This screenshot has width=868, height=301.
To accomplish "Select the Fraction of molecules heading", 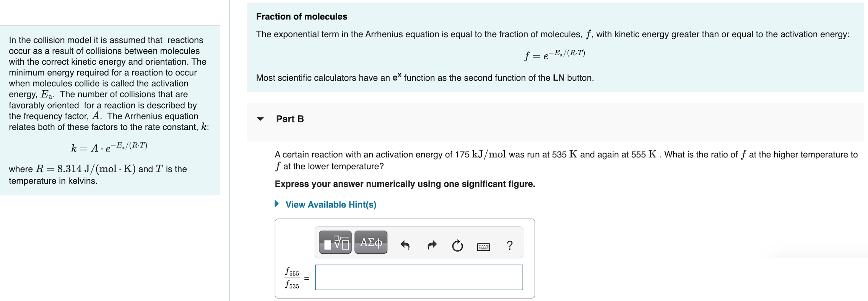I will click(302, 16).
